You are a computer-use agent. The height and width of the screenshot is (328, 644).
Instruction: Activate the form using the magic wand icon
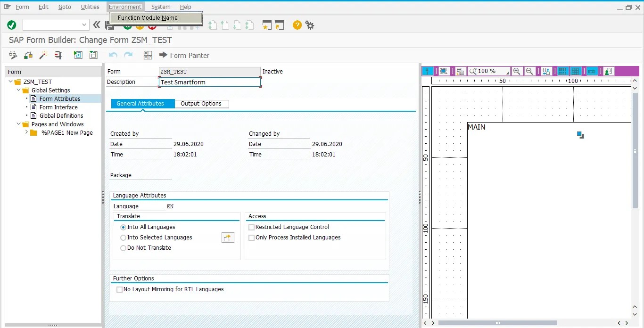pyautogui.click(x=43, y=55)
